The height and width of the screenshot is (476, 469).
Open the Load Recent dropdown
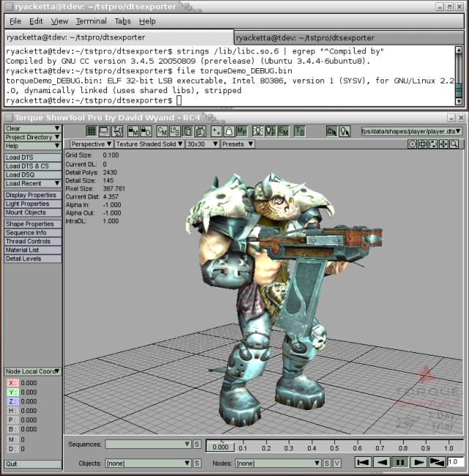pyautogui.click(x=33, y=183)
